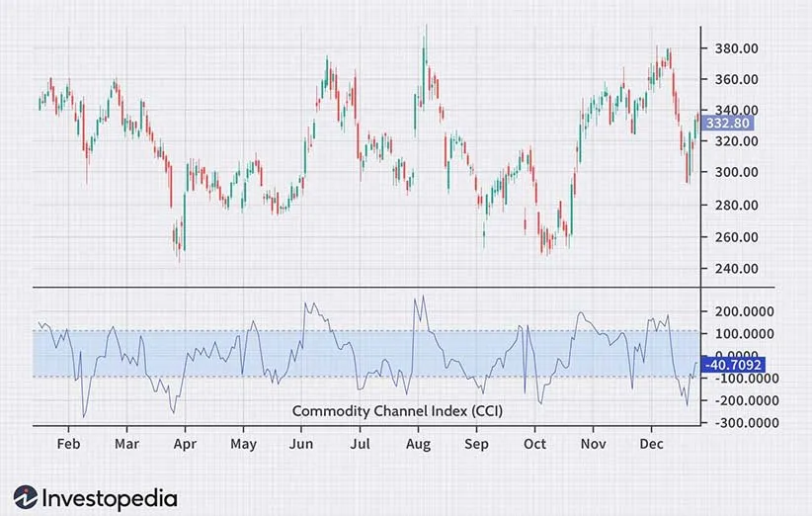Click the Jun label on the time axis

[x=301, y=445]
